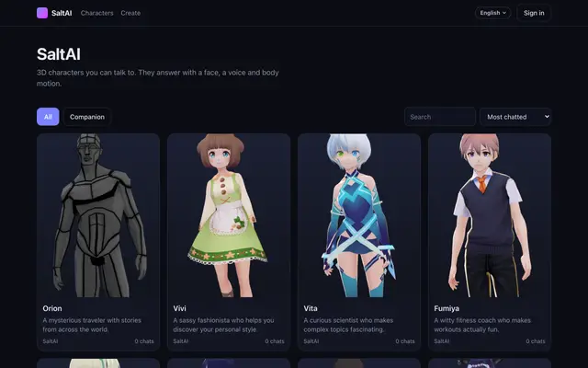Click SaltAI author label on Orion card
588x368 pixels.
pyautogui.click(x=51, y=341)
